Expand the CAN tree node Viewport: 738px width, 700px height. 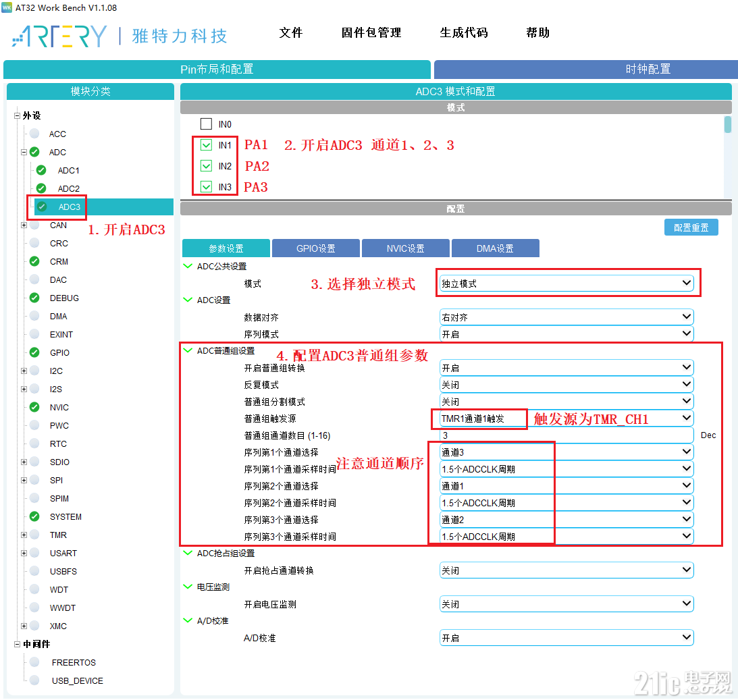pyautogui.click(x=24, y=225)
